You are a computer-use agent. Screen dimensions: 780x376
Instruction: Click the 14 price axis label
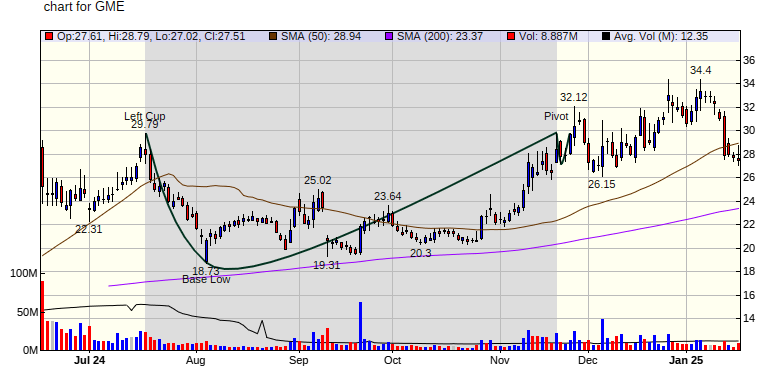pyautogui.click(x=750, y=318)
